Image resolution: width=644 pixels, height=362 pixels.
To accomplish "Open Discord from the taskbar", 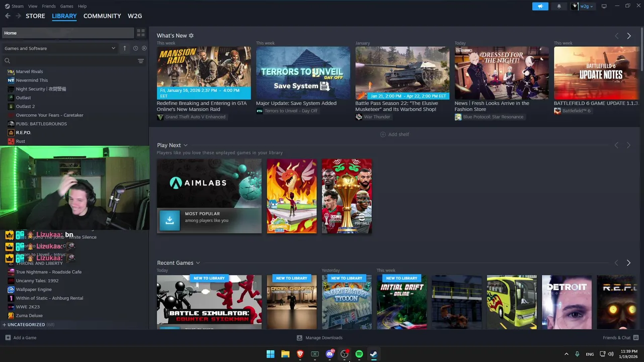I will click(330, 354).
